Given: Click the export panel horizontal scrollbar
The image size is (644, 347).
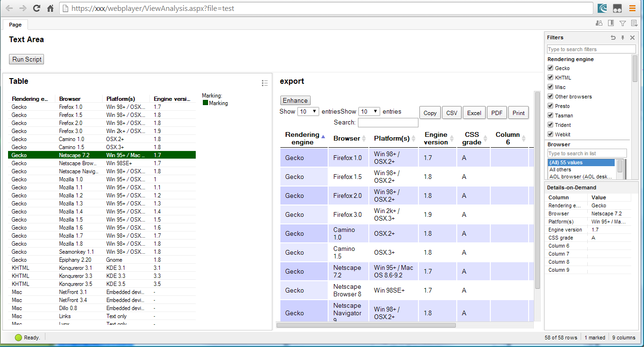Looking at the screenshot, I should tap(366, 325).
